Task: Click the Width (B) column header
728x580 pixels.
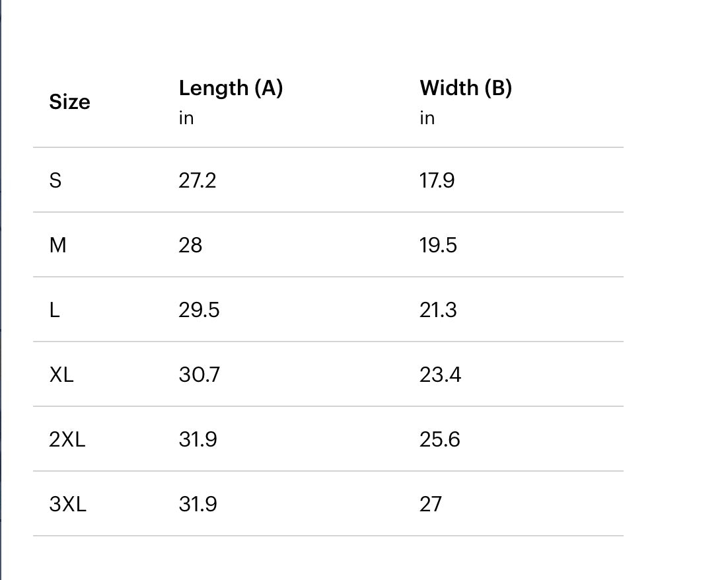Action: pos(466,88)
